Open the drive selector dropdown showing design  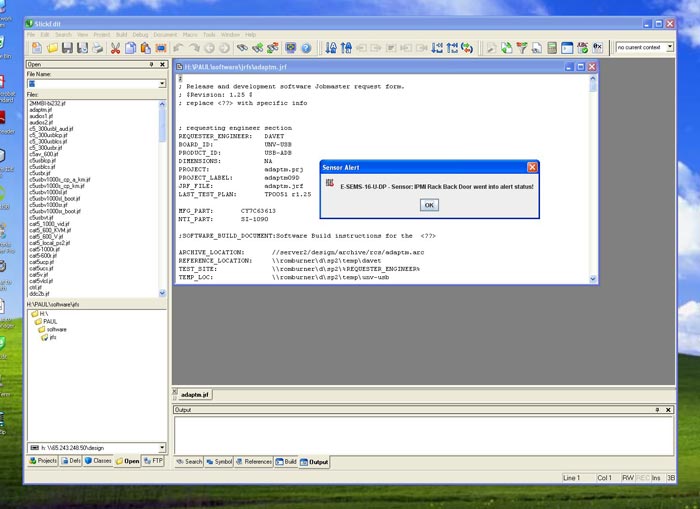coord(161,448)
